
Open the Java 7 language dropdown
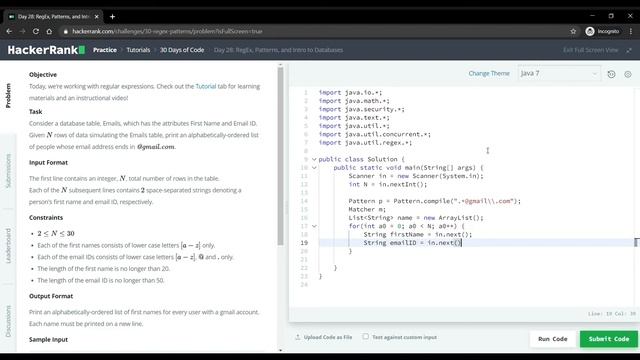click(559, 73)
